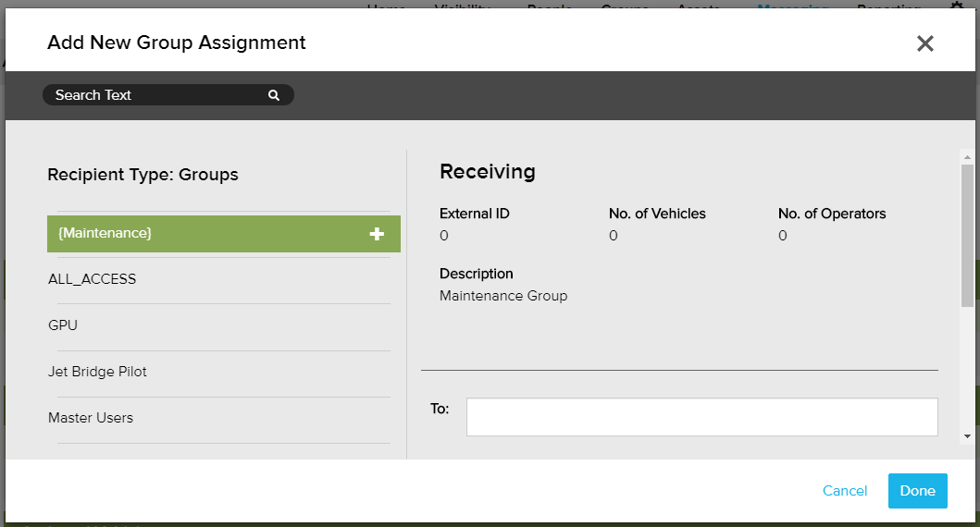980x527 pixels.
Task: Open the settings gear behind the dialog
Action: (956, 6)
